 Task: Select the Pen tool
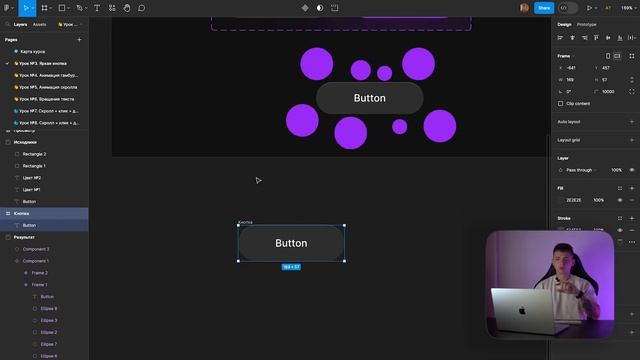coord(79,8)
